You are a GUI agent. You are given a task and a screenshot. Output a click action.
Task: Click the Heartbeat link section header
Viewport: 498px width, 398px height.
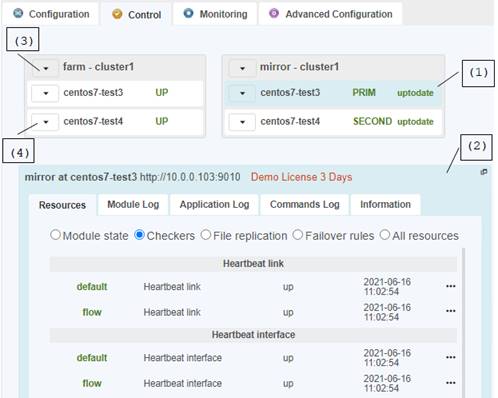pos(253,264)
